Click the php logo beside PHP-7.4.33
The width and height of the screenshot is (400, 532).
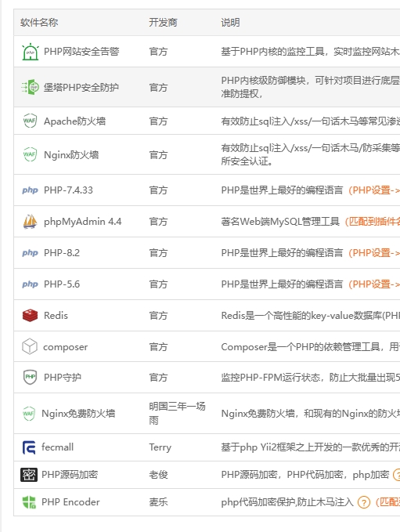pos(31,190)
